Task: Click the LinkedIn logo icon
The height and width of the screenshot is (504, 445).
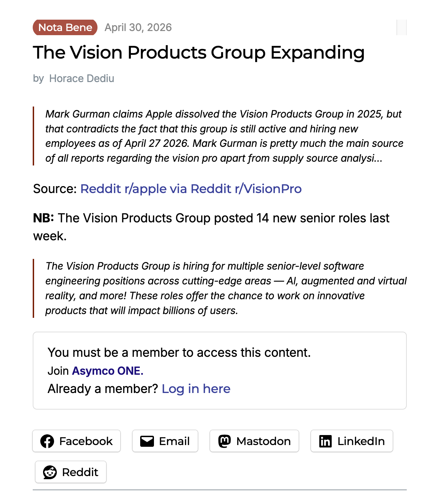Action: pyautogui.click(x=325, y=441)
